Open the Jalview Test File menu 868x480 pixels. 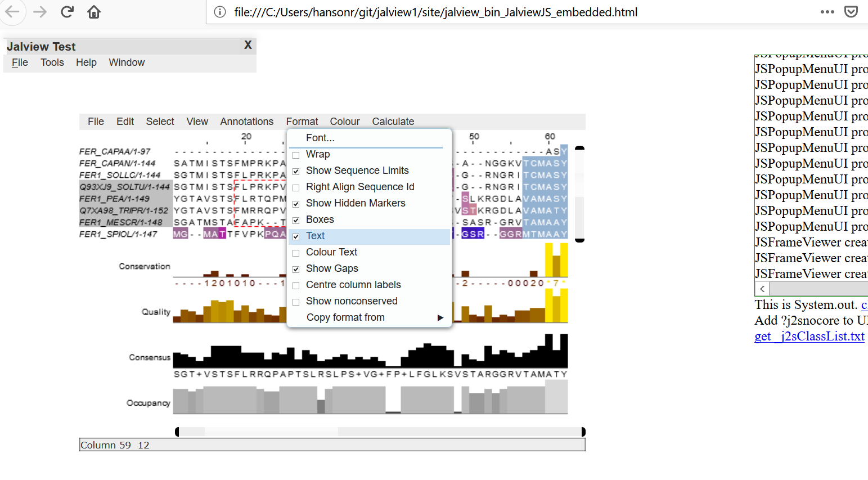[x=20, y=62]
